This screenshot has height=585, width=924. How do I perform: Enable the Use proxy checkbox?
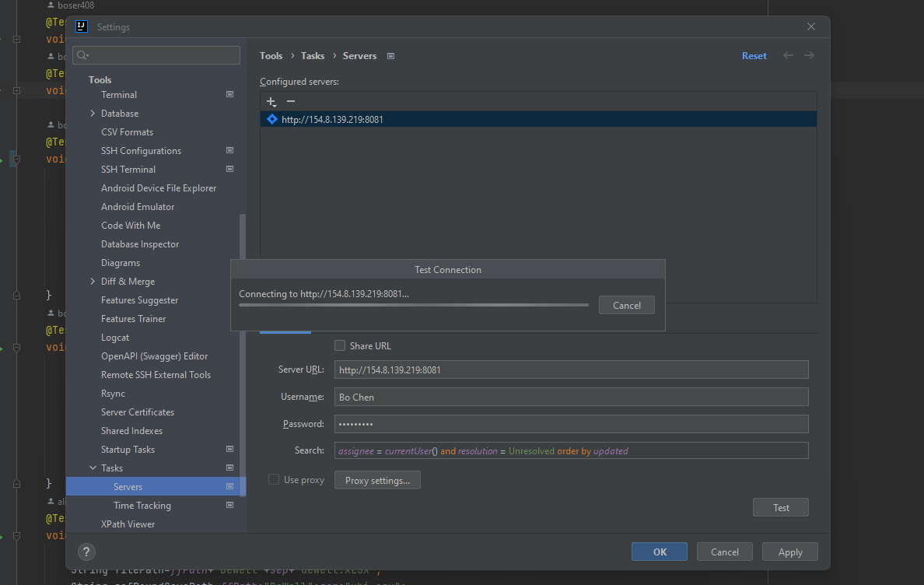point(274,479)
